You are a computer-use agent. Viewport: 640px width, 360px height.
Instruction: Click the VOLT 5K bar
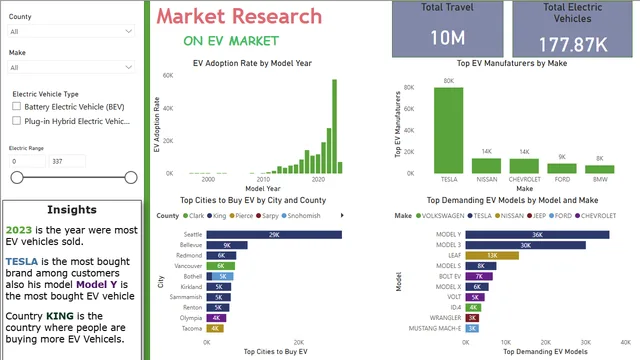(475, 297)
